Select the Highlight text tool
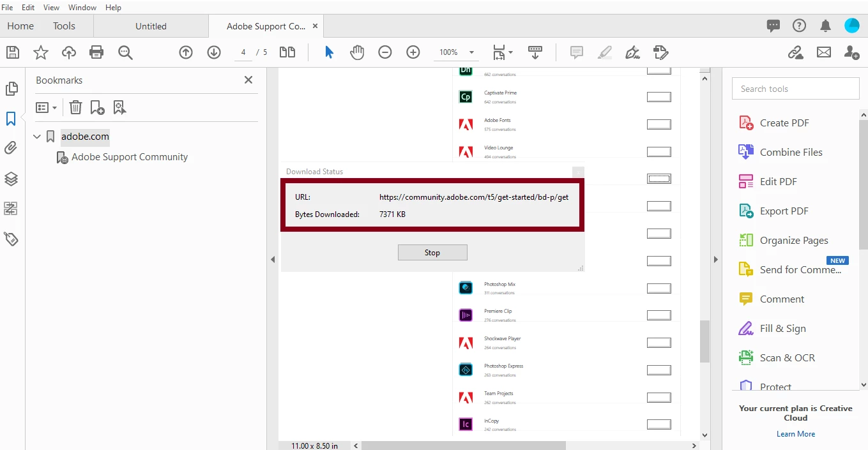This screenshot has height=450, width=868. [605, 52]
